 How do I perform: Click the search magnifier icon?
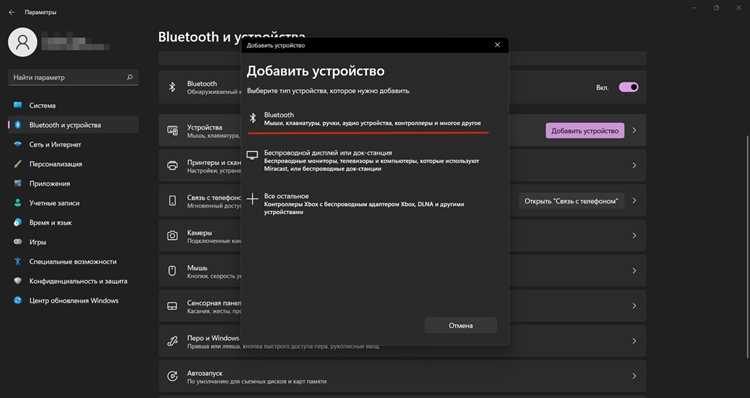tap(130, 77)
